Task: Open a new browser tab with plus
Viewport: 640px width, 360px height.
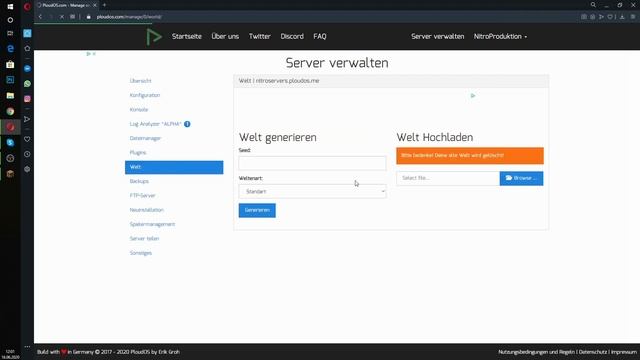Action: point(104,5)
